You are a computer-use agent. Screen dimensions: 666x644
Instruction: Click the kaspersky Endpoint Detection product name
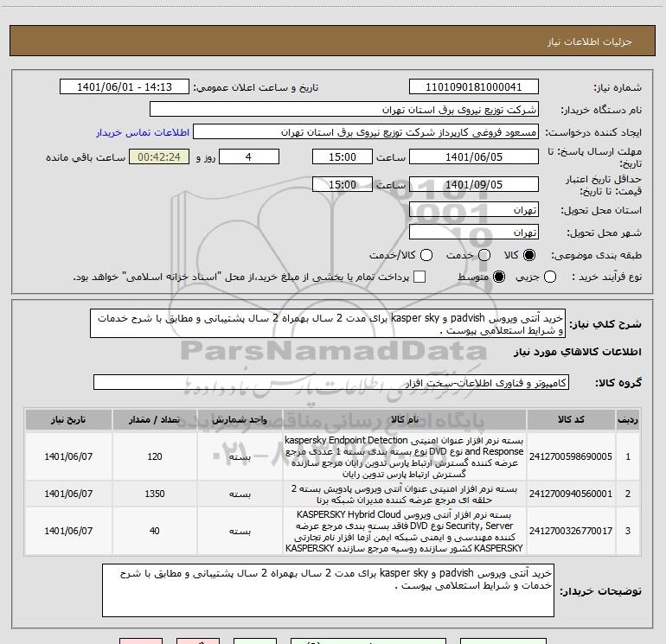click(405, 456)
